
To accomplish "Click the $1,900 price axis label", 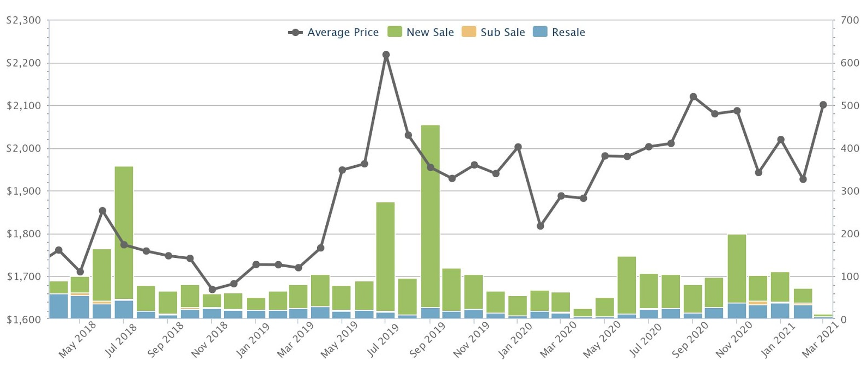I will click(x=23, y=191).
